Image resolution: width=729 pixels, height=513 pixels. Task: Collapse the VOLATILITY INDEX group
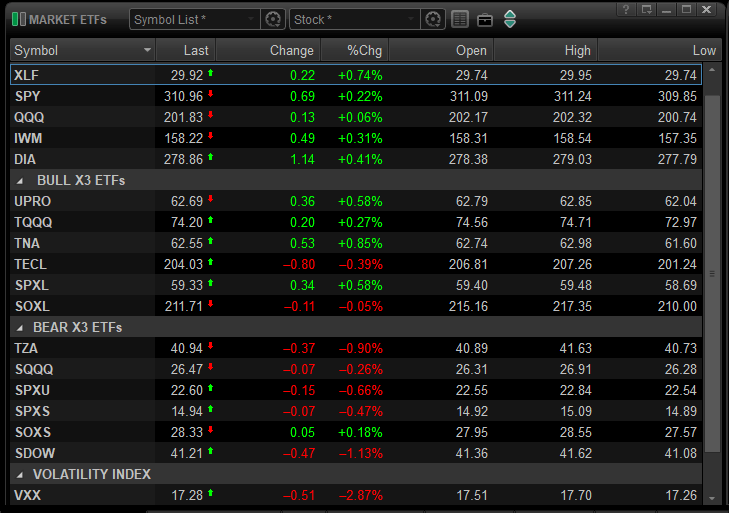click(20, 474)
